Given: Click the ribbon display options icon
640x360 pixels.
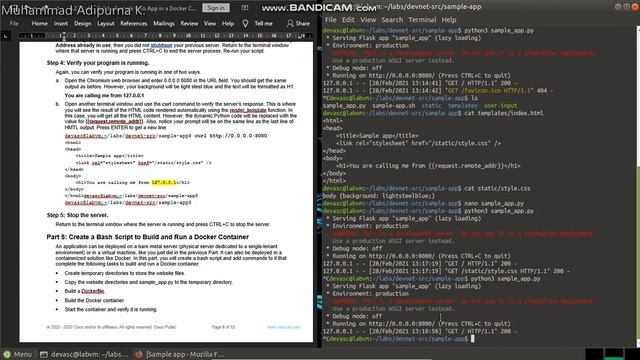Looking at the screenshot, I should pos(244,8).
